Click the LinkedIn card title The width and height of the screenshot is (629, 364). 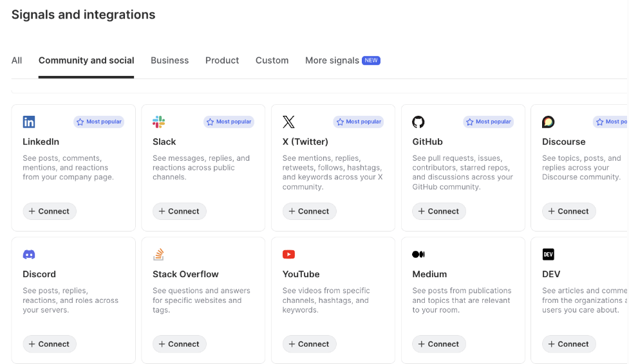click(41, 142)
